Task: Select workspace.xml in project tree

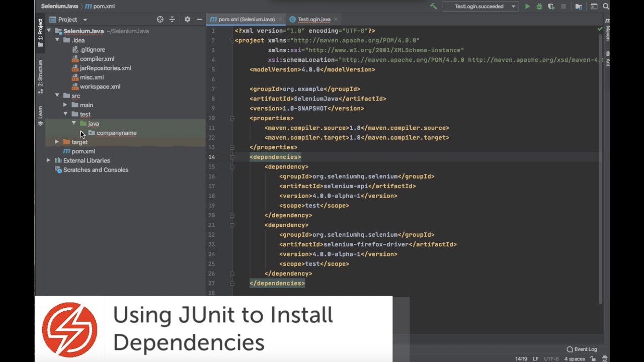Action: 100,86
